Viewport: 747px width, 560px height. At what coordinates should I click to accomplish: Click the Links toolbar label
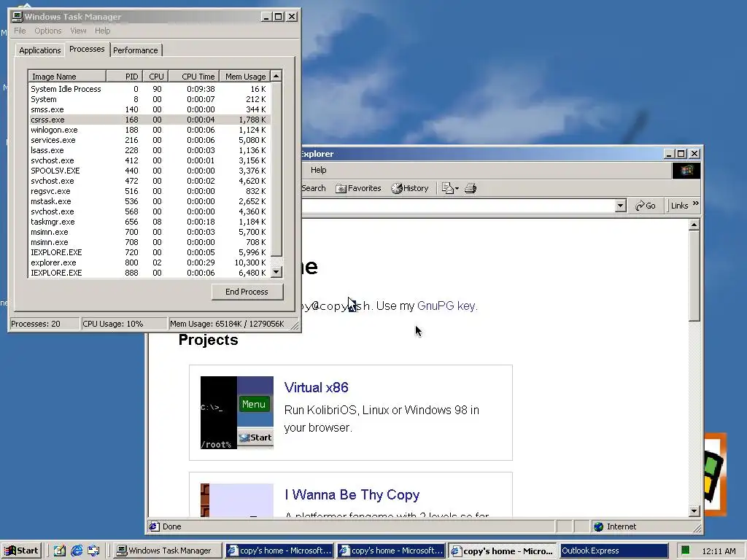[x=679, y=206]
